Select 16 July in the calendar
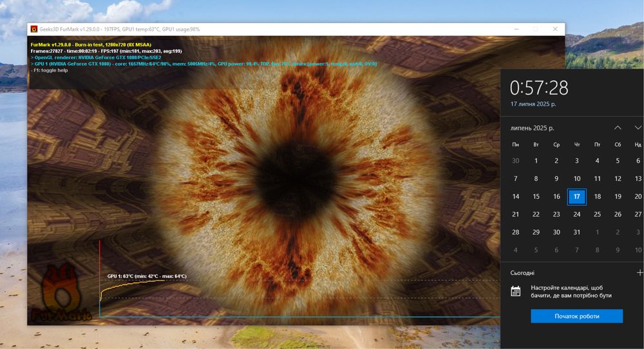644x349 pixels. coord(556,196)
